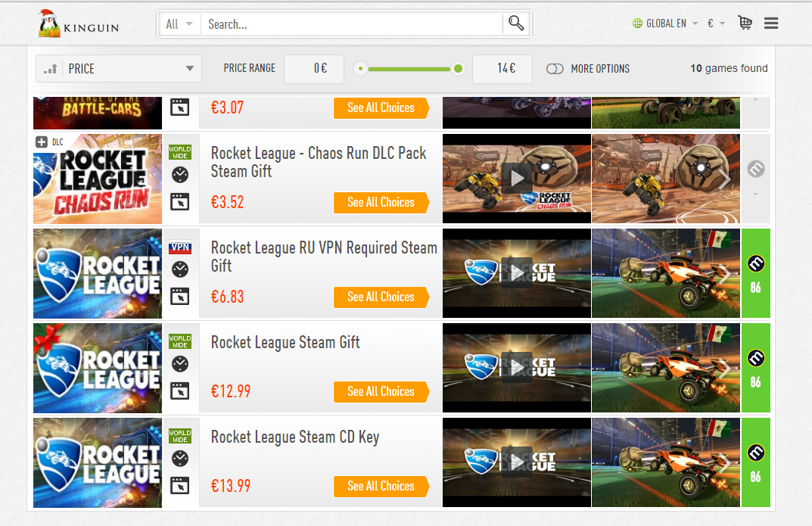Click the Kinguin penguin logo

[50, 24]
